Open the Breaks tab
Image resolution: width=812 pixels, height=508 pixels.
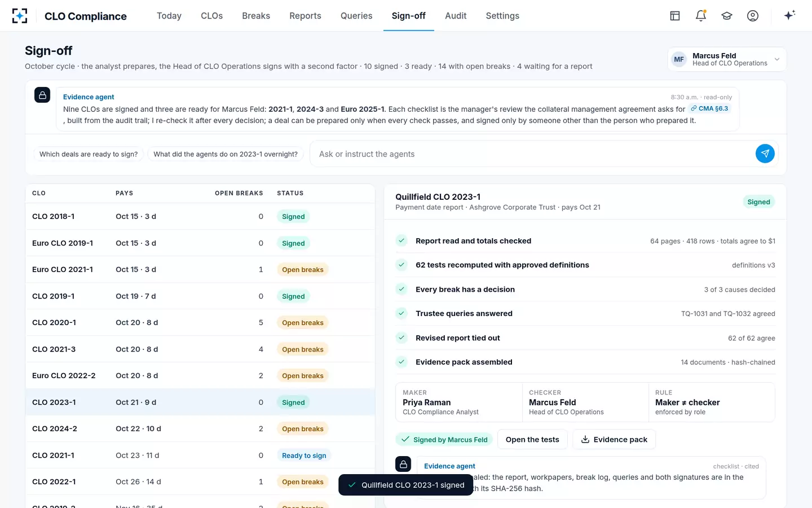pos(256,16)
